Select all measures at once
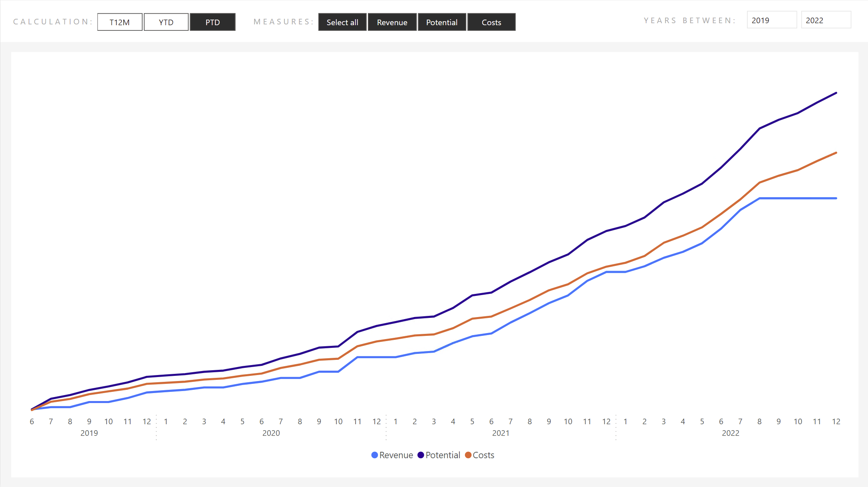The height and width of the screenshot is (487, 868). click(x=343, y=22)
